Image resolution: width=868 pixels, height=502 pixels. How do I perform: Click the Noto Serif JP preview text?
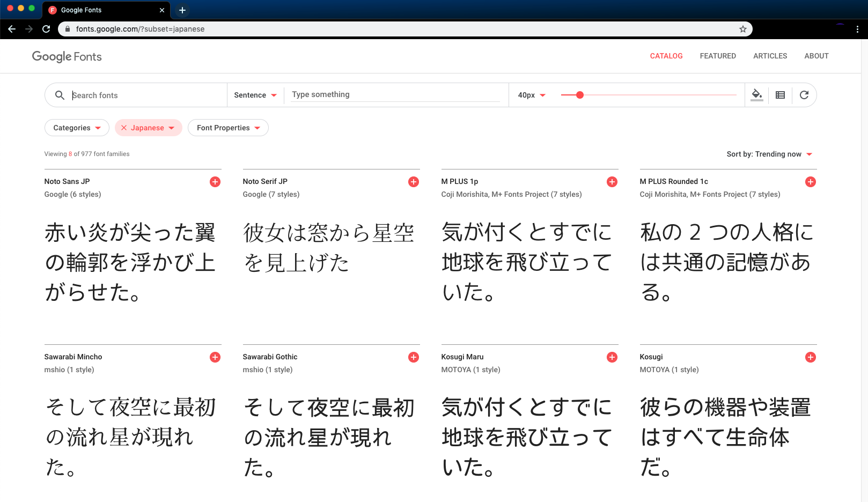pos(328,247)
